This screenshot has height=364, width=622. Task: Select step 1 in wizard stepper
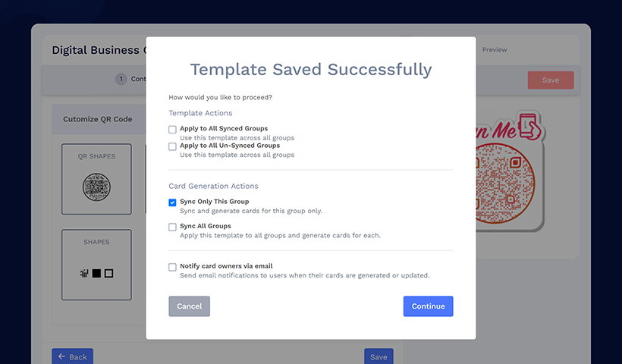pos(121,80)
